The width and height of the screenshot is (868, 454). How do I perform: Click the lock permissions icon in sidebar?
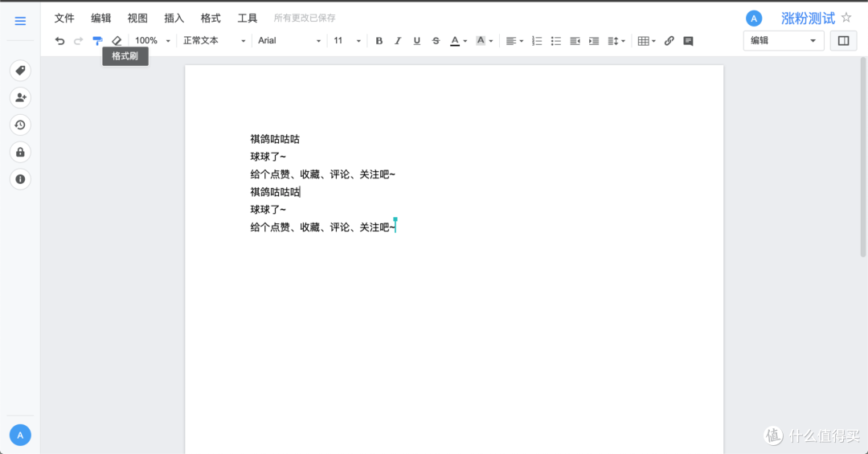pos(20,152)
